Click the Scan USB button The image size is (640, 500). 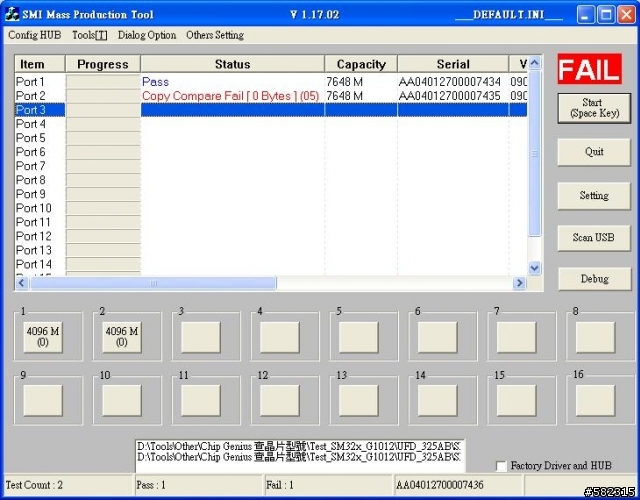594,238
